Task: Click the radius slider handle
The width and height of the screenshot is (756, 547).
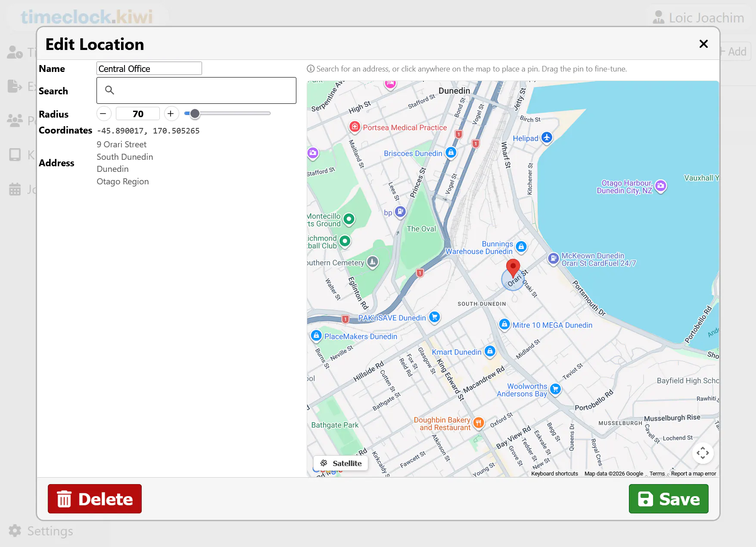Action: [x=195, y=114]
